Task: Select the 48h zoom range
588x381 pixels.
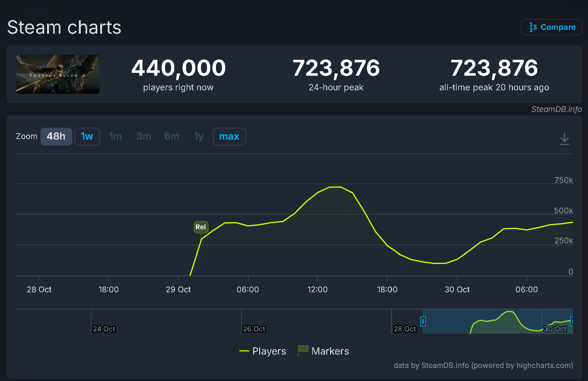Action: (56, 136)
